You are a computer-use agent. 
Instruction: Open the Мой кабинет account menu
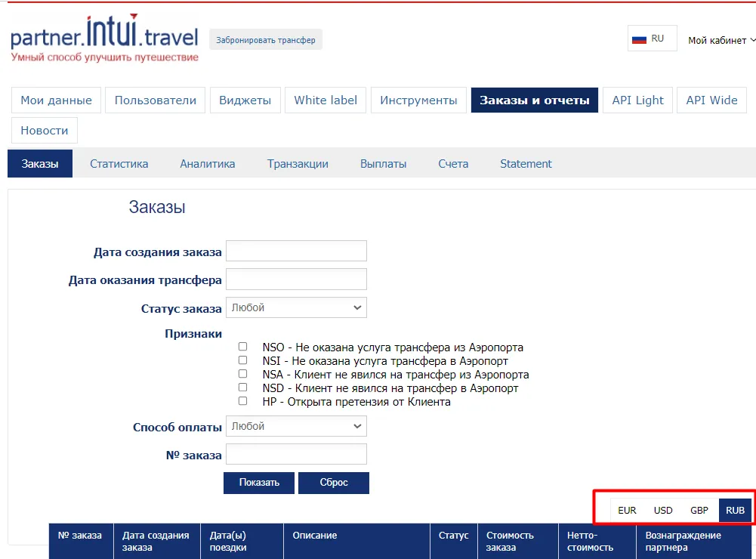pyautogui.click(x=721, y=41)
